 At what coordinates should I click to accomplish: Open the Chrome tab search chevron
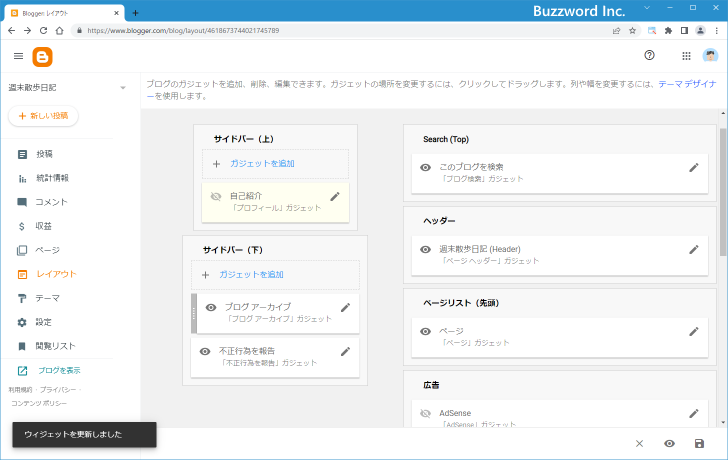click(x=647, y=8)
